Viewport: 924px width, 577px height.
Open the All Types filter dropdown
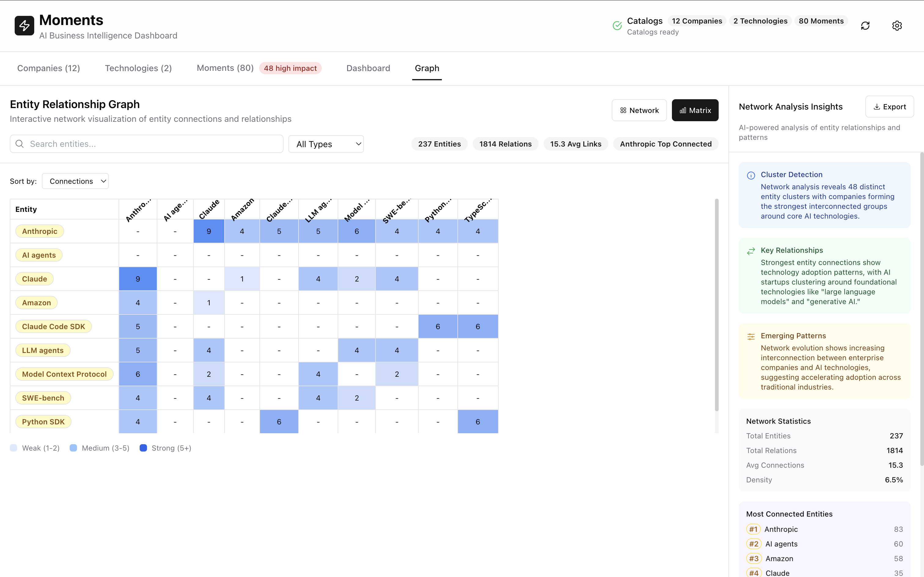tap(326, 144)
